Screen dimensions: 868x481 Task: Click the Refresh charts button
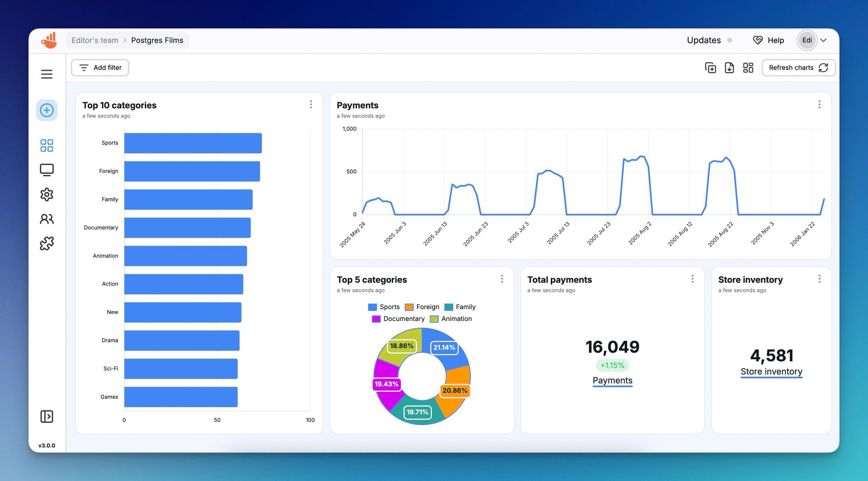click(x=798, y=67)
